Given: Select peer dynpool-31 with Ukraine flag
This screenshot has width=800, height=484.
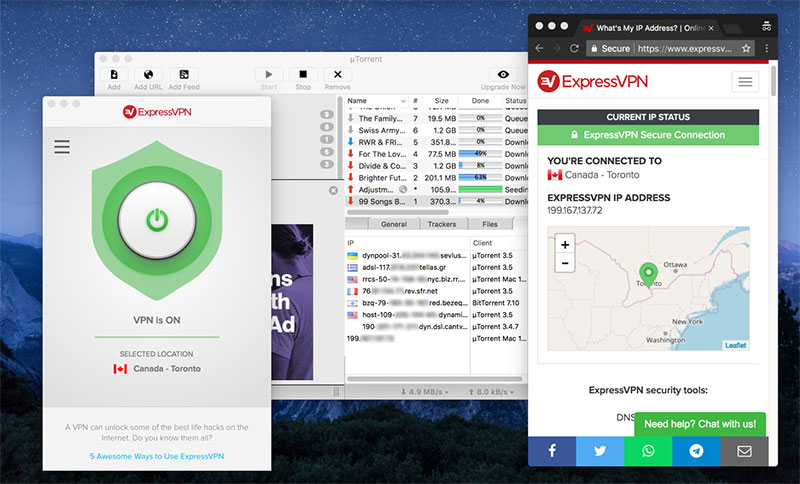Looking at the screenshot, I should click(x=437, y=256).
